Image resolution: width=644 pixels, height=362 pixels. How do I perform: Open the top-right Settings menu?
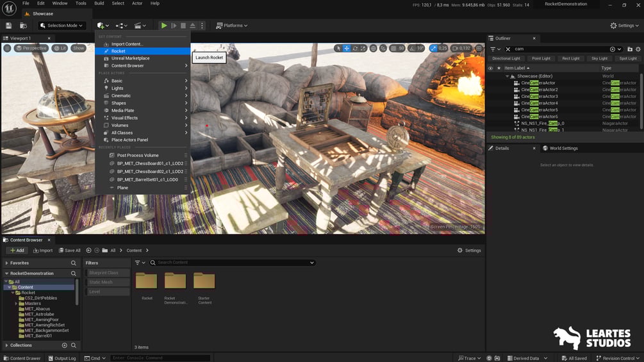[624, 26]
